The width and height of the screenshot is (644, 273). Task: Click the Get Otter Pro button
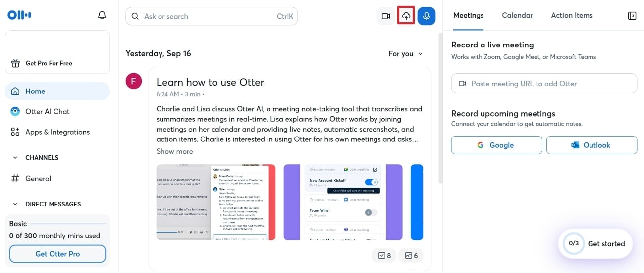[57, 254]
